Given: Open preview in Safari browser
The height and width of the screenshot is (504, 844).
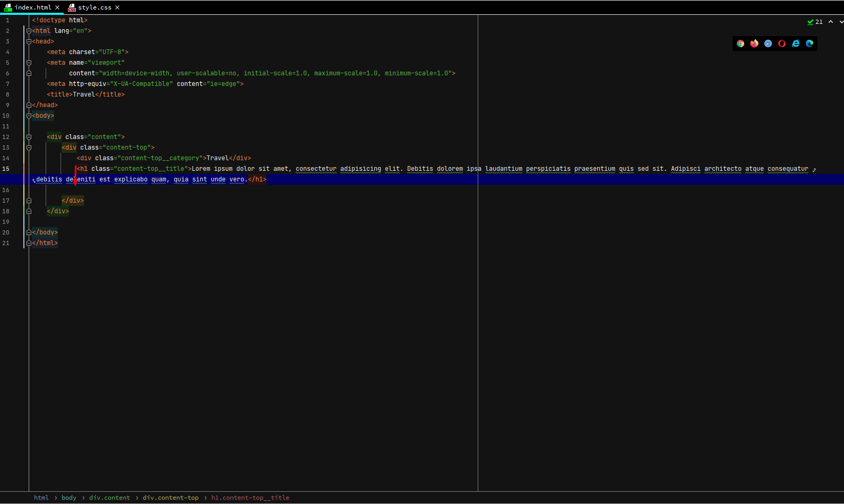Looking at the screenshot, I should pos(768,44).
